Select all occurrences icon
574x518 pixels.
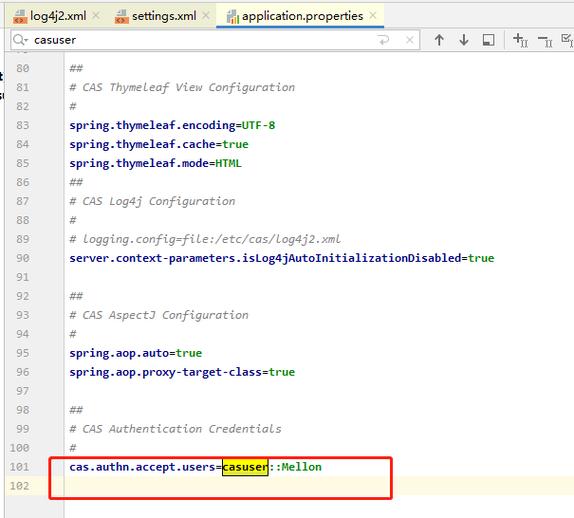567,40
